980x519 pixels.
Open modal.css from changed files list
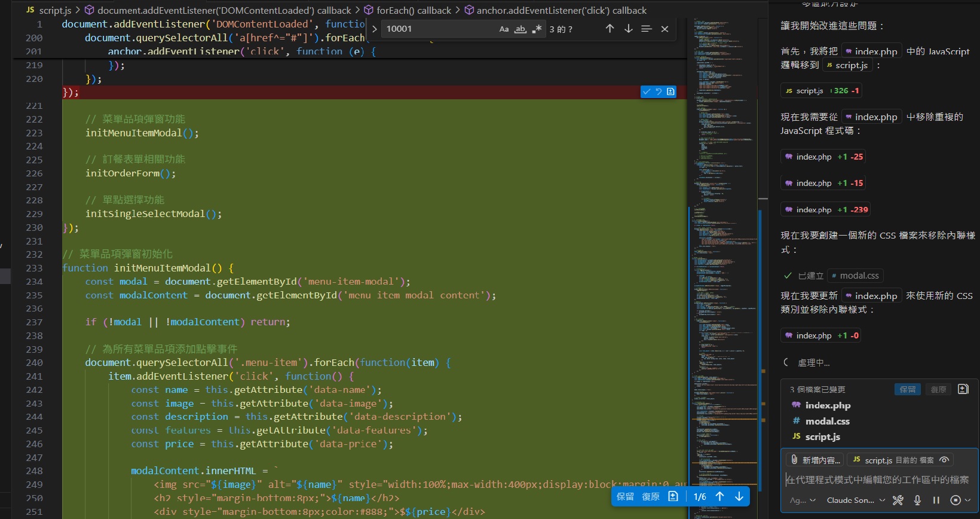[827, 421]
